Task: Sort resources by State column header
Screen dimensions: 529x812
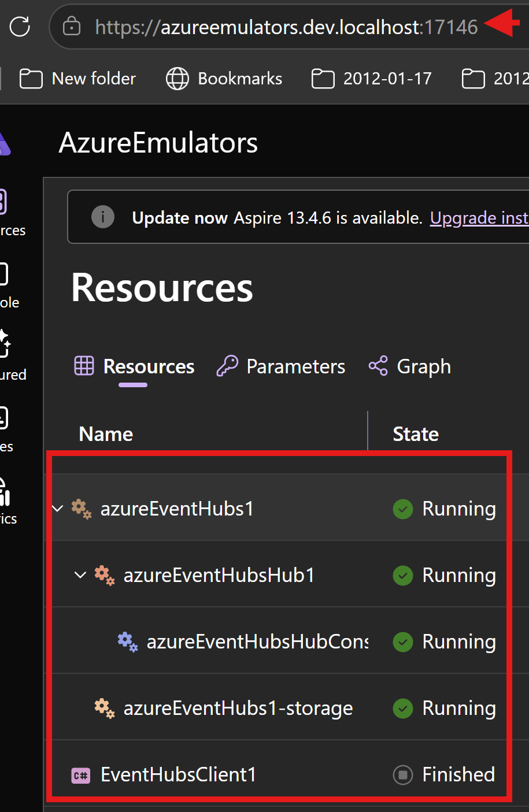Action: click(x=416, y=434)
